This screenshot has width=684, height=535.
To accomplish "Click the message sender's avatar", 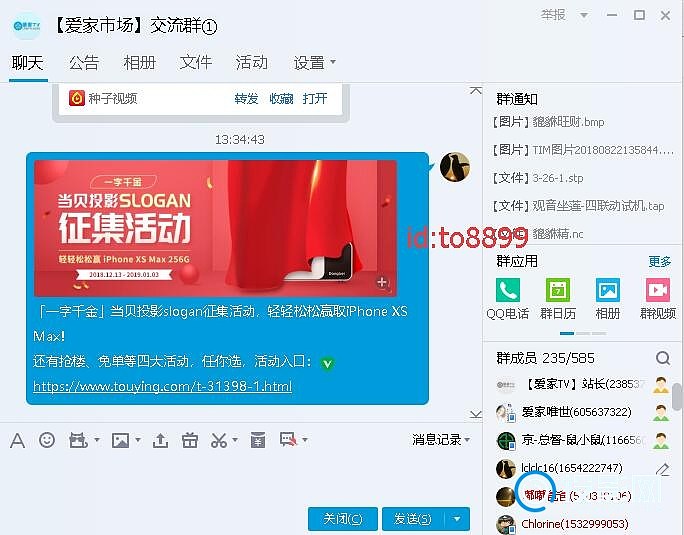I will point(455,167).
